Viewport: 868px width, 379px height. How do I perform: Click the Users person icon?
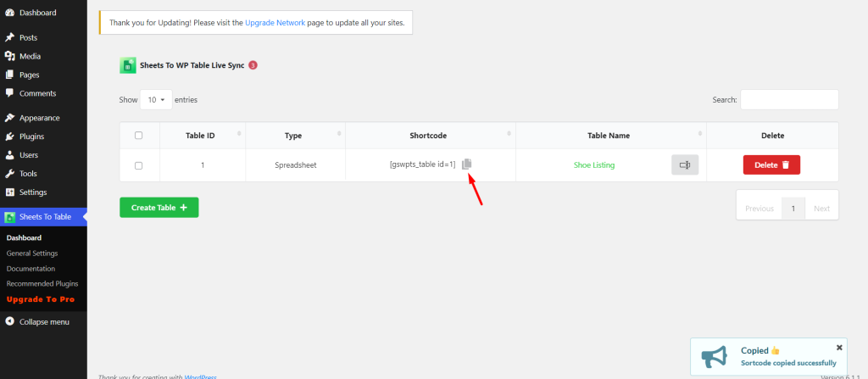(x=9, y=155)
